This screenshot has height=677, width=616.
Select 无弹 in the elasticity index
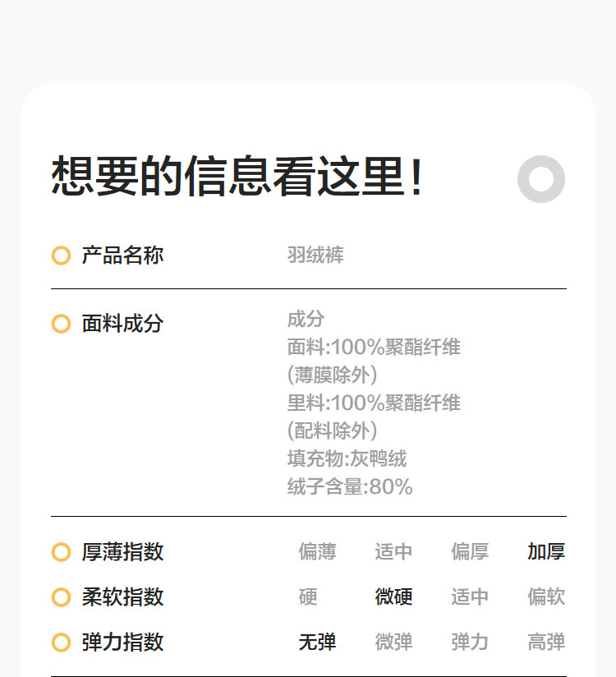coord(317,642)
